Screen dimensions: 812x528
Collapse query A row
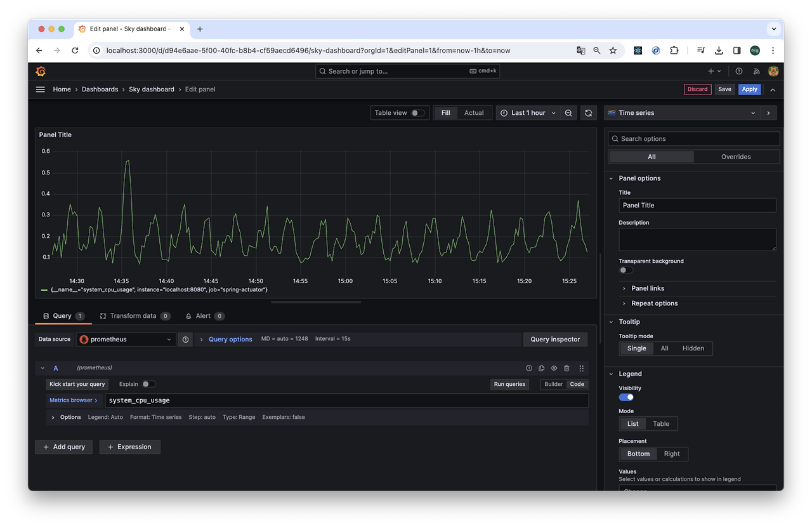point(43,368)
